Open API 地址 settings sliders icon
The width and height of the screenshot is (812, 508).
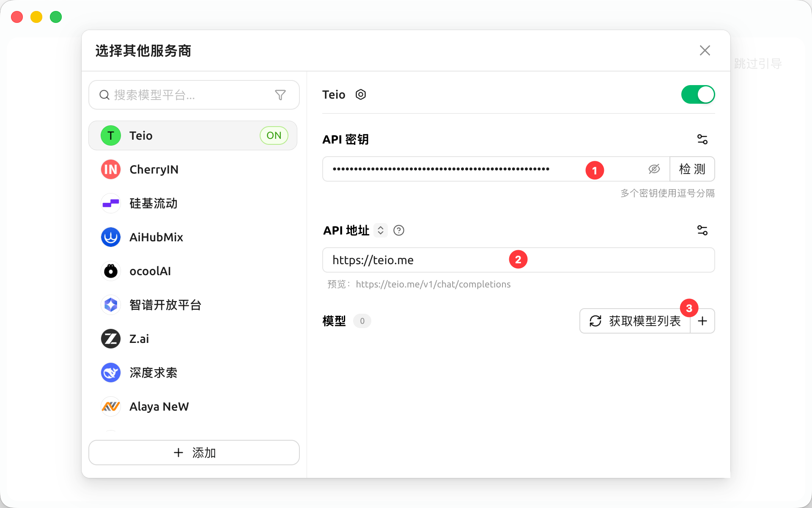click(702, 230)
